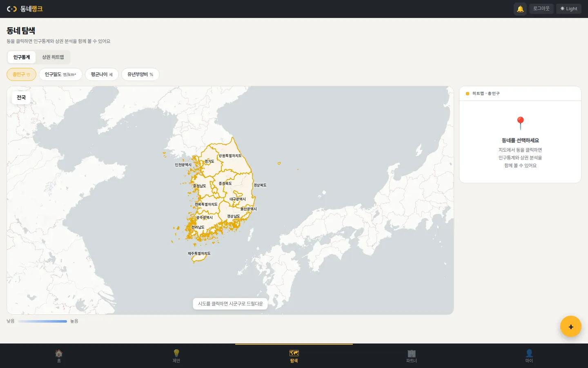
Task: Click the 동네 탐색 page title
Action: point(21,31)
